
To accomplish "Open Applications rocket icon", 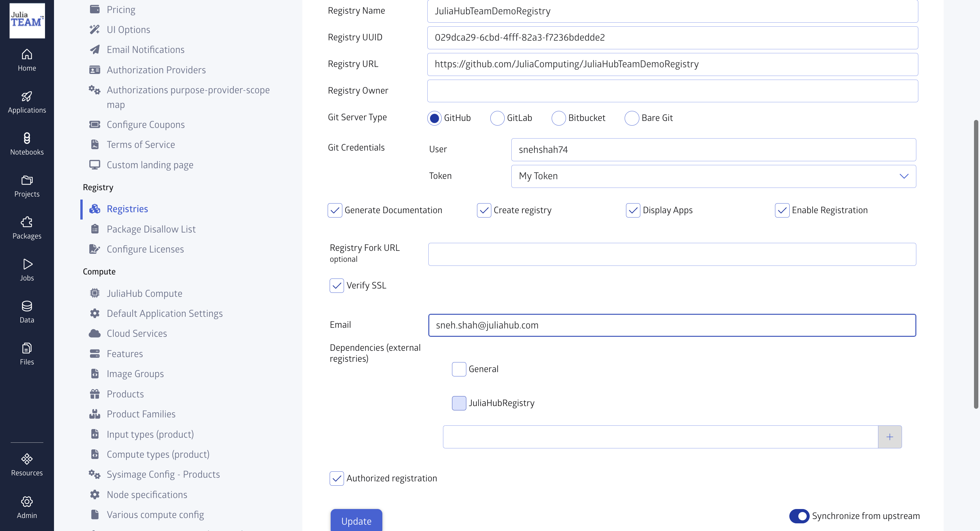I will [x=27, y=96].
